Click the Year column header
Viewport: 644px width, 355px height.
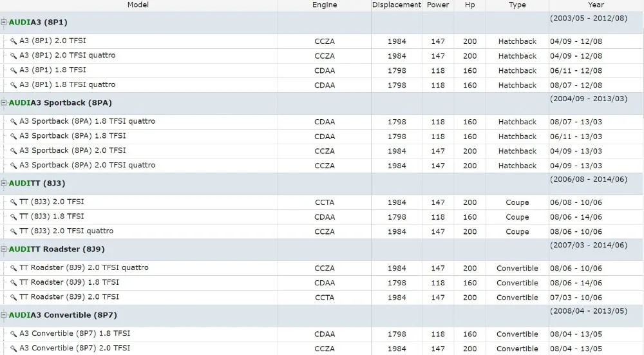[596, 5]
